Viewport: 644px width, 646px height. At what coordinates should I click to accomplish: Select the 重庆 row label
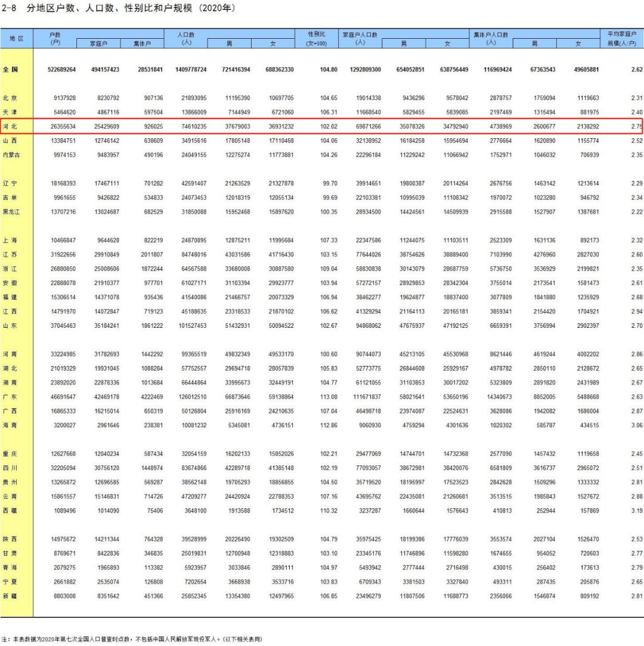[x=10, y=454]
